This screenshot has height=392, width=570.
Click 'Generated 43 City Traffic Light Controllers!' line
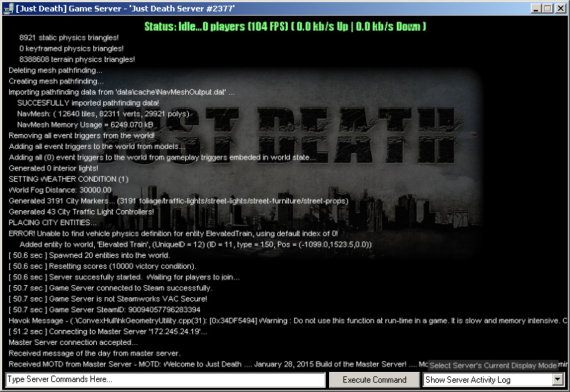81,212
